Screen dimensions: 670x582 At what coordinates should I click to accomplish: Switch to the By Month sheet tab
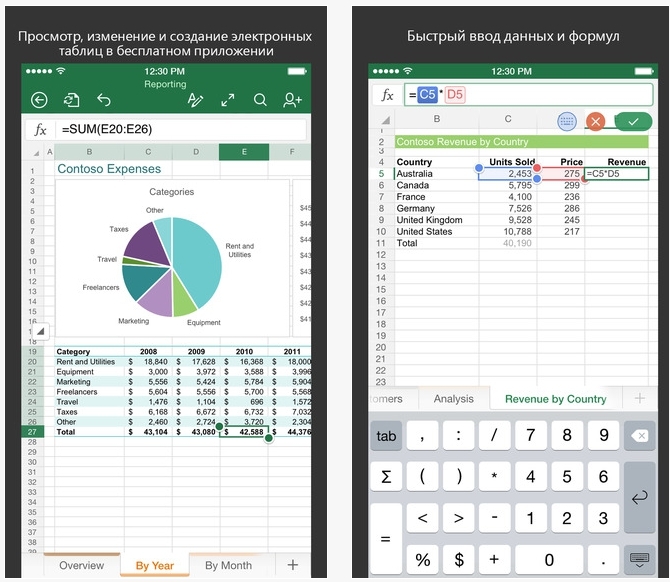pyautogui.click(x=228, y=565)
